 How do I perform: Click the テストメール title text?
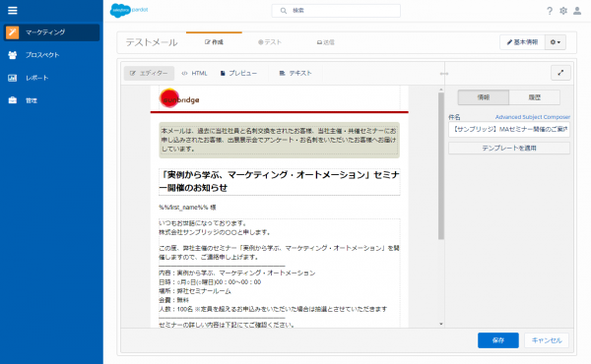coord(152,42)
